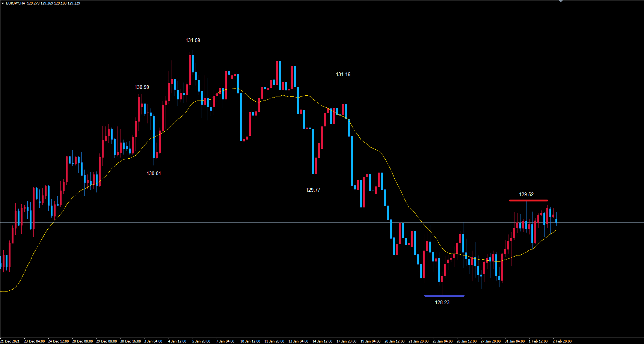
Task: Click the 25 Jan 04:00 time axis label
Action: coord(442,341)
